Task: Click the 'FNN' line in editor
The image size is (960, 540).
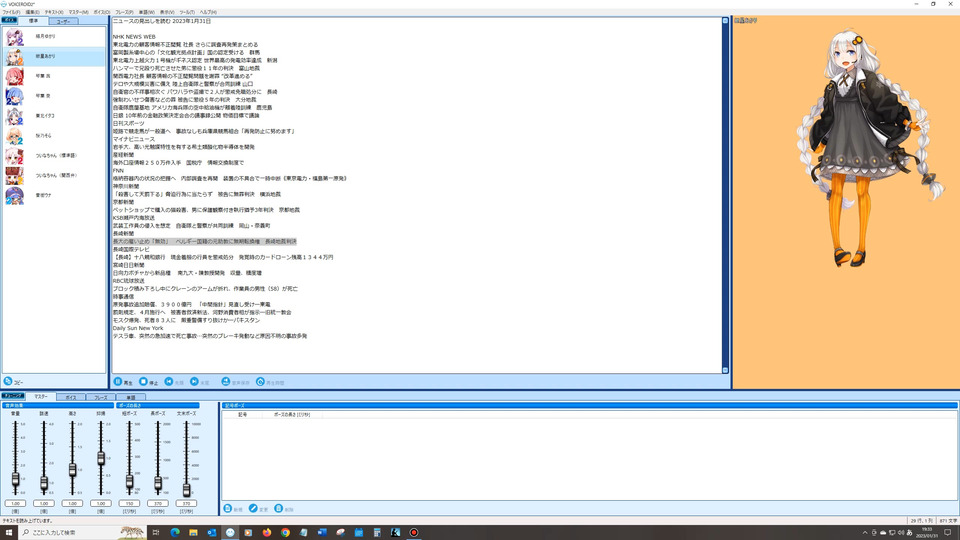Action: [x=118, y=171]
